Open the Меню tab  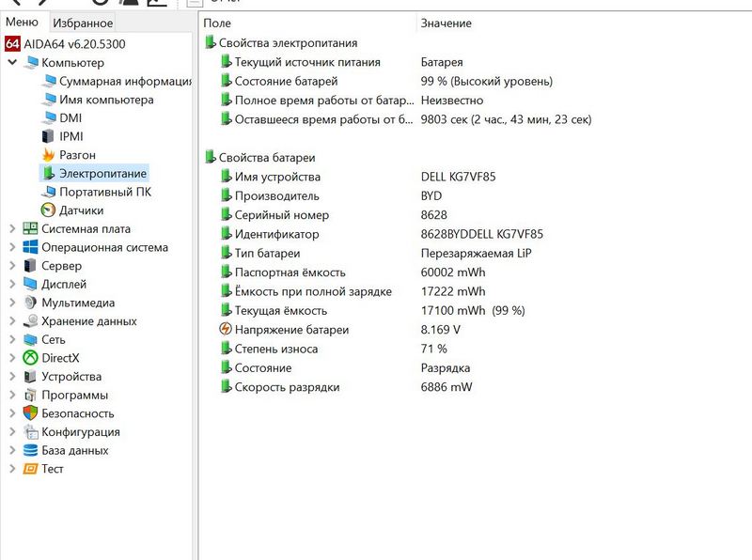[x=23, y=23]
